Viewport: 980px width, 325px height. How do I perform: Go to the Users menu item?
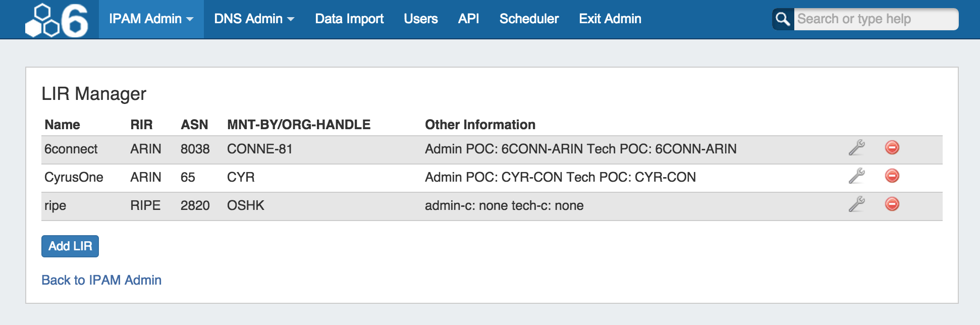click(420, 19)
